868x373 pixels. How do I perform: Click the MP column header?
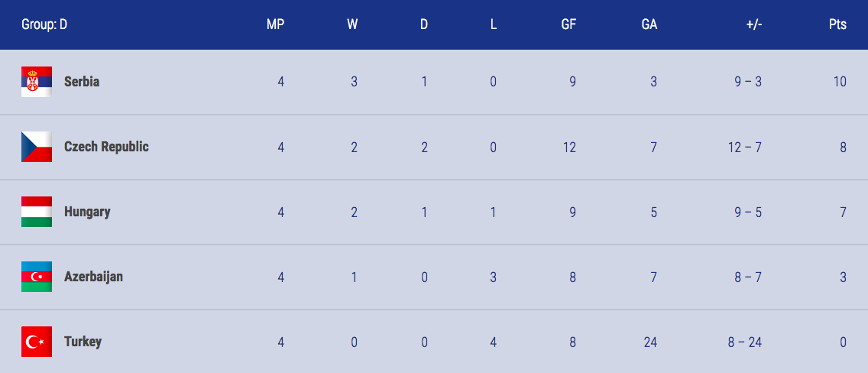tap(276, 25)
